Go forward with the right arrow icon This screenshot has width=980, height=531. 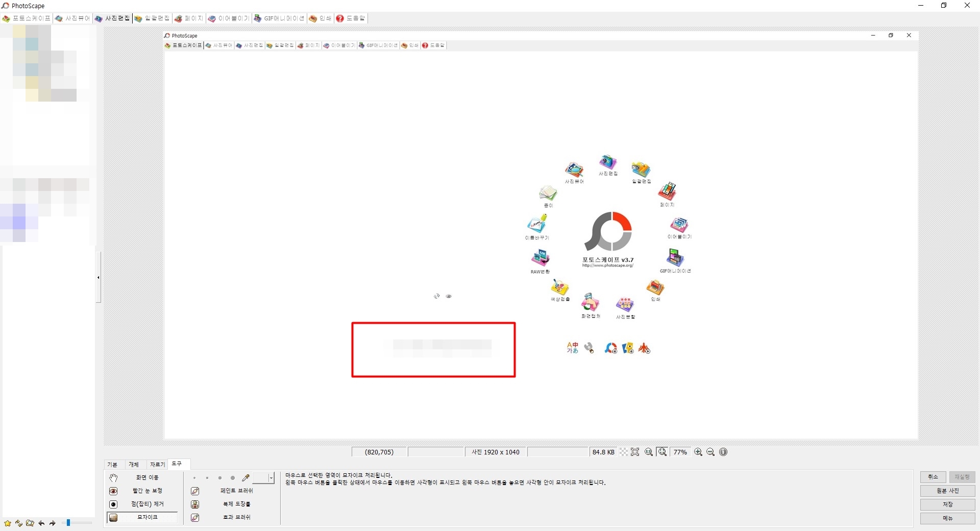52,523
